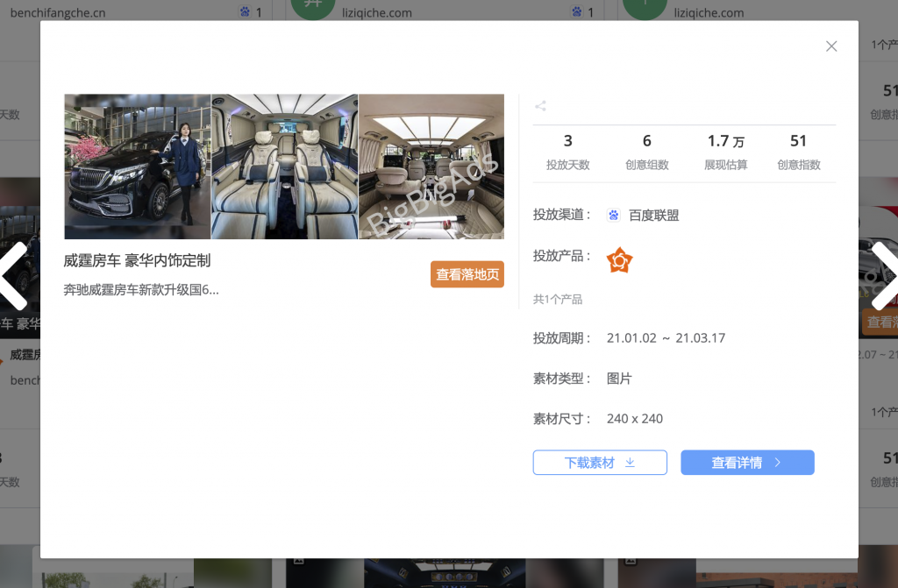
Task: Click the 投放天数 stat label
Action: pos(567,165)
